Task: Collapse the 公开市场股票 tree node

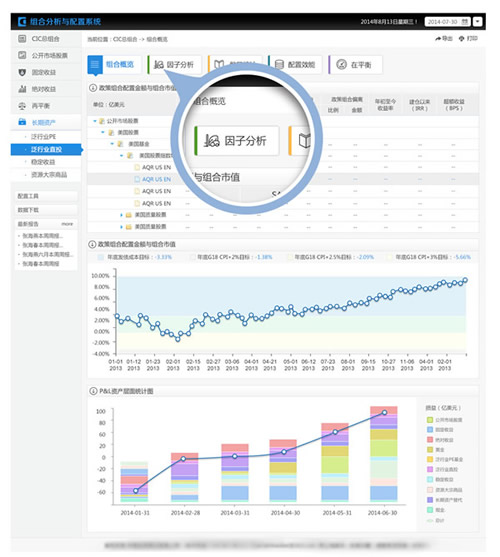Action: click(95, 121)
